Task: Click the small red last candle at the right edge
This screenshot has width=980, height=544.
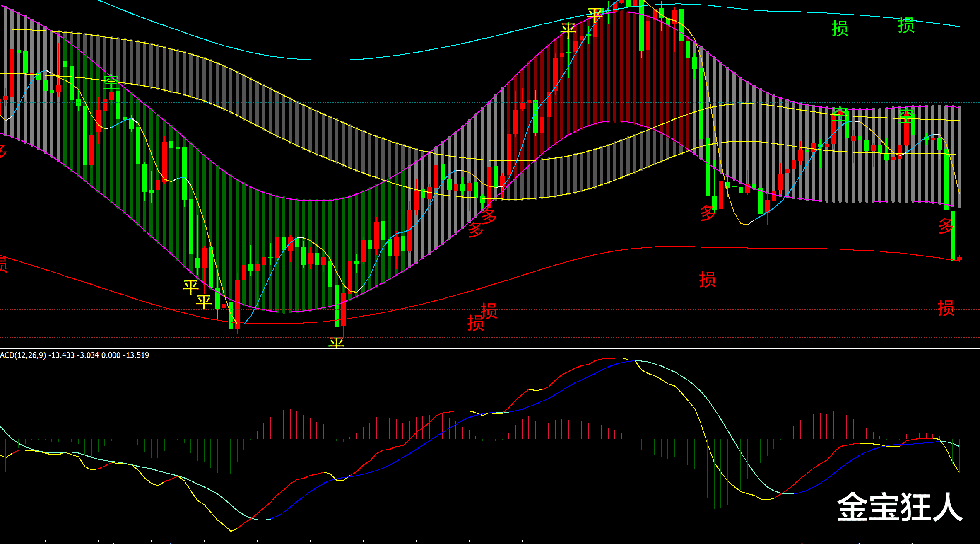Action: coord(959,259)
